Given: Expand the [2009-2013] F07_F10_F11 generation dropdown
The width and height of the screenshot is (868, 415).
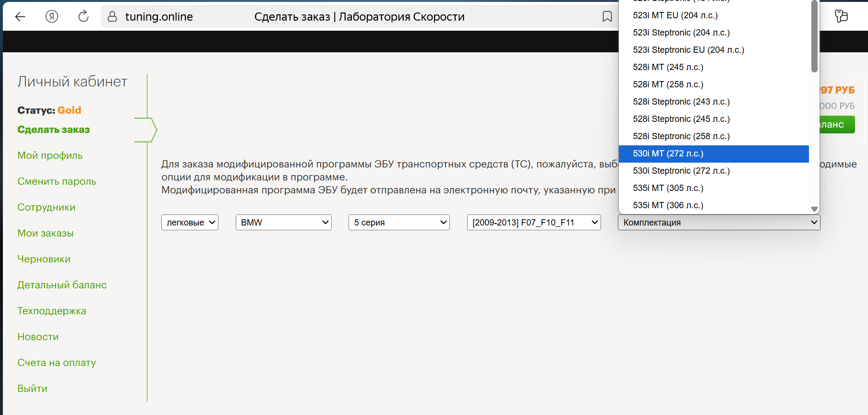Looking at the screenshot, I should point(534,222).
